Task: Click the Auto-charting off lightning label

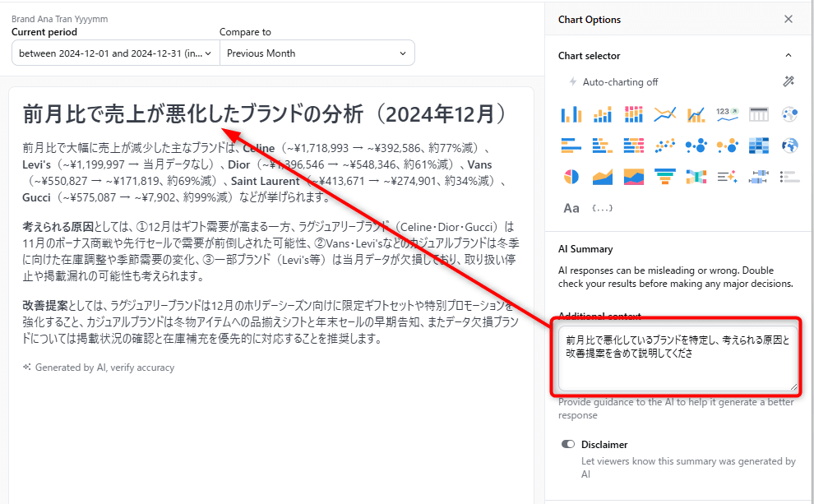Action: [x=613, y=82]
